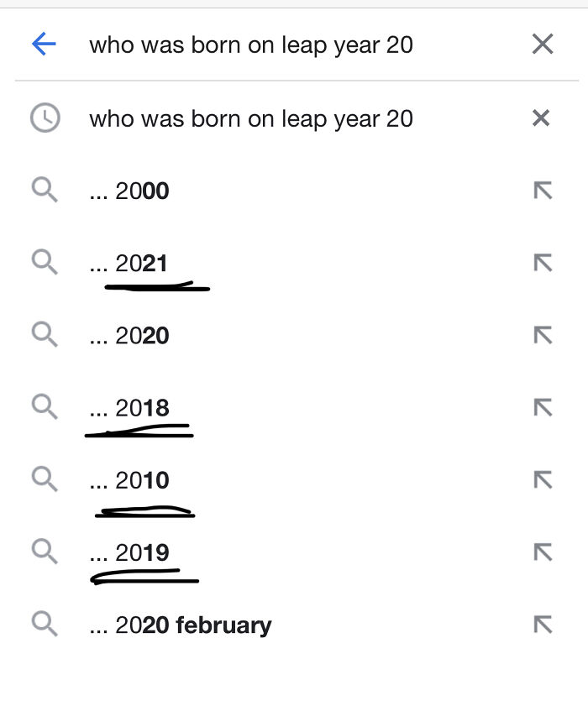588x701 pixels.
Task: Click the magnifier icon next to 2010 suggestion
Action: [x=46, y=480]
